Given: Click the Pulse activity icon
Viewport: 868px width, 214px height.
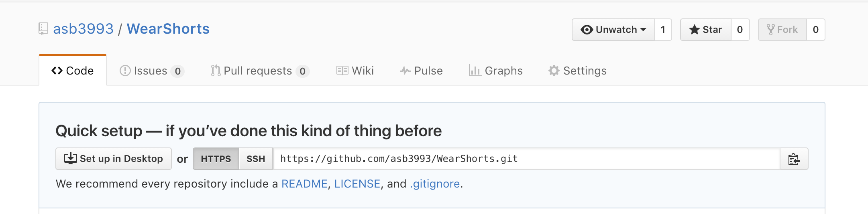Looking at the screenshot, I should [x=405, y=71].
